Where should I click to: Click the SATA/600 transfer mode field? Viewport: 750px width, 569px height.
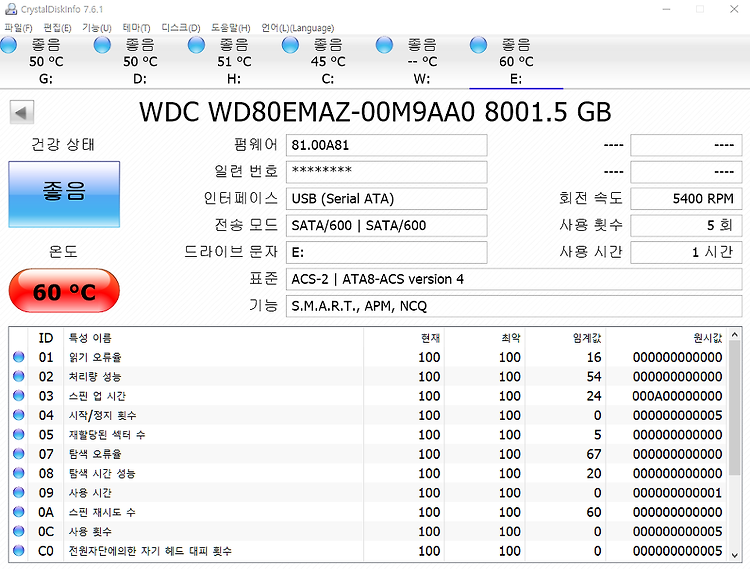pyautogui.click(x=386, y=225)
